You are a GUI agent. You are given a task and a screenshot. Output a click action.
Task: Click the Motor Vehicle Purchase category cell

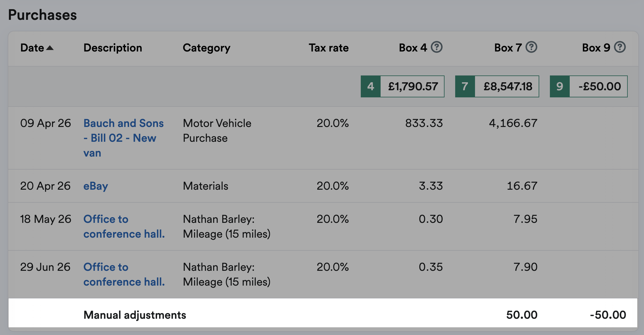(217, 131)
